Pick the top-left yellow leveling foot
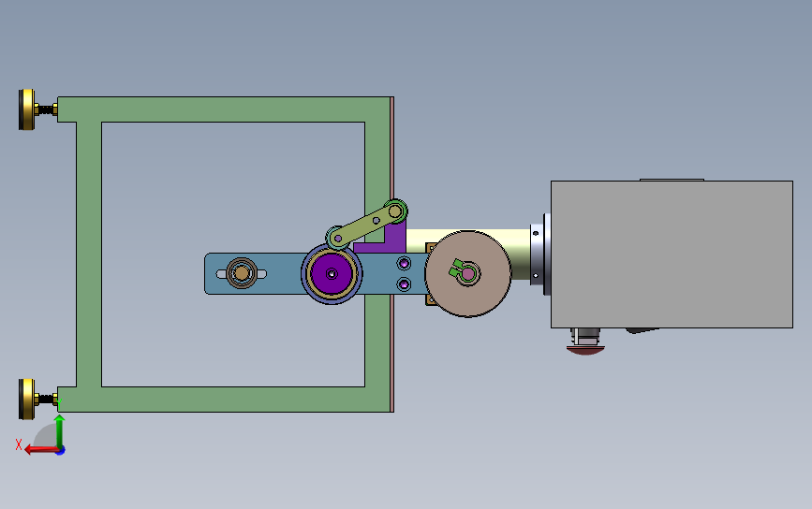This screenshot has height=509, width=812. click(x=27, y=109)
